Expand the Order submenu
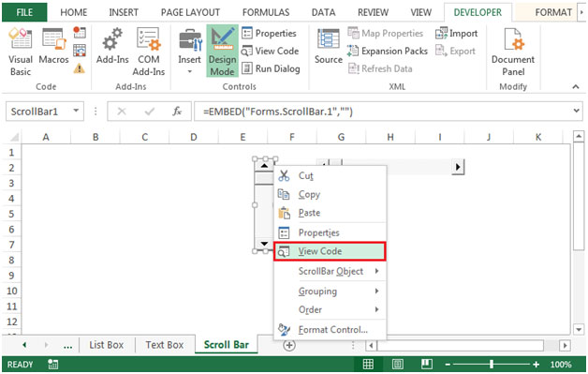This screenshot has width=588, height=374. coord(330,309)
